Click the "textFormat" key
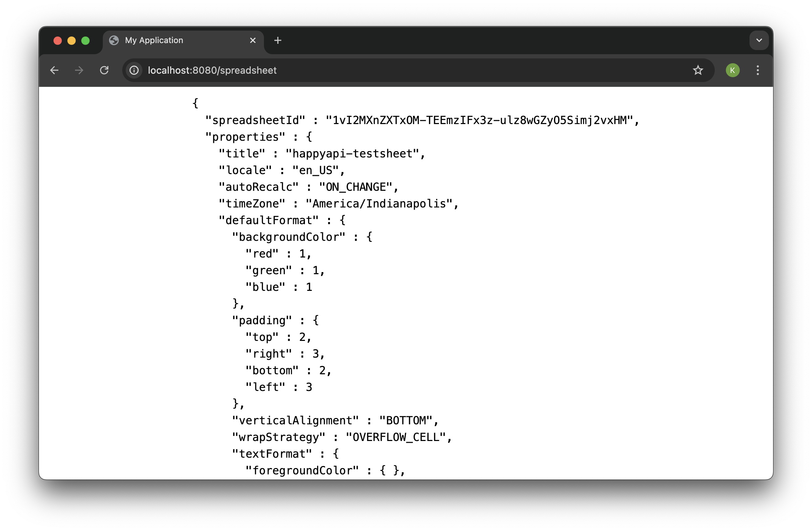Image resolution: width=812 pixels, height=531 pixels. (272, 454)
